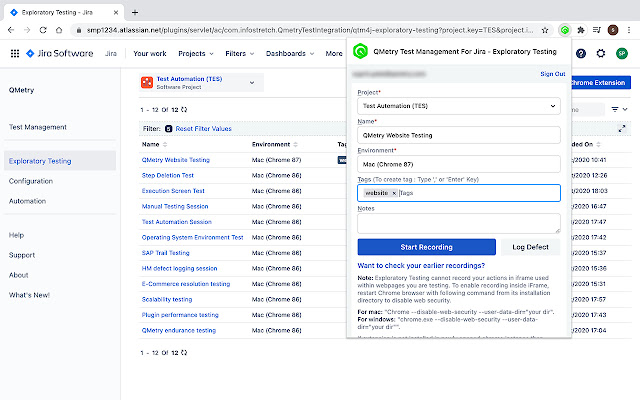Open Execution Screen Test session
640x400 pixels.
(x=173, y=191)
